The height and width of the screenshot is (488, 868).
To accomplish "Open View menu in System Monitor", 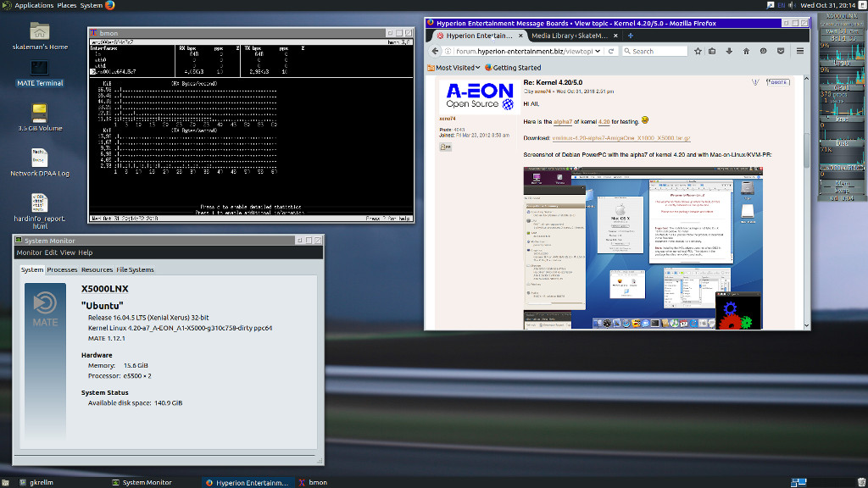I will (x=68, y=252).
